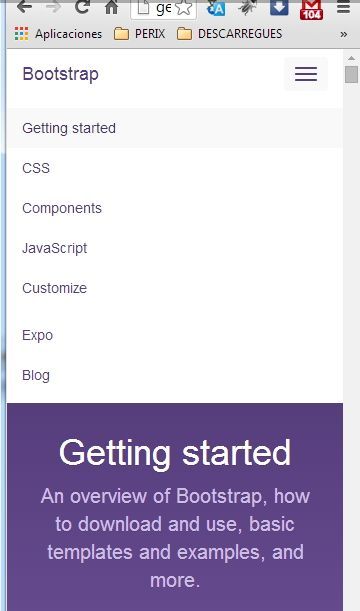The height and width of the screenshot is (611, 360).
Task: Open the Gmail extension showing 104
Action: 311,9
